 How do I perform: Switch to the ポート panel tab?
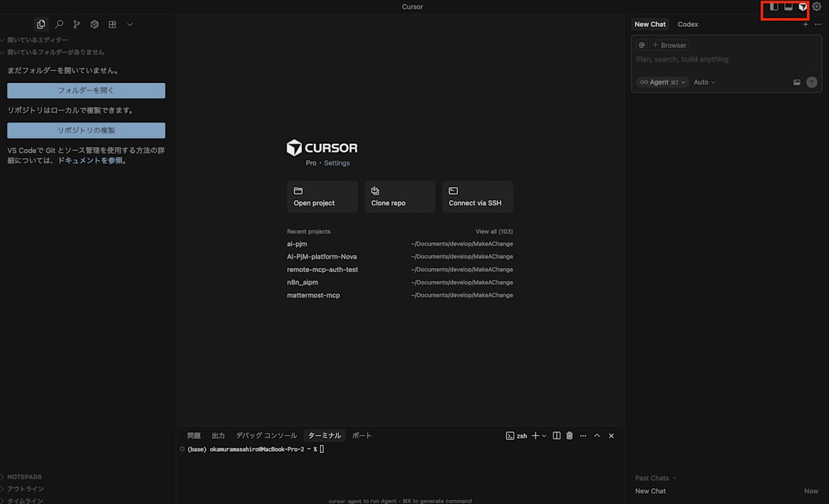point(362,436)
